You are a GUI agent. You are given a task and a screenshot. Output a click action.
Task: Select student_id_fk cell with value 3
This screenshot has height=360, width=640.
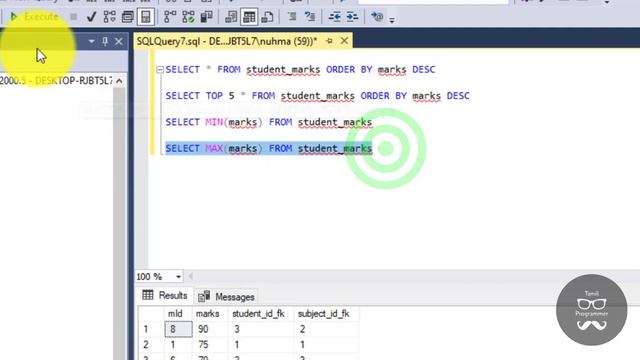261,329
